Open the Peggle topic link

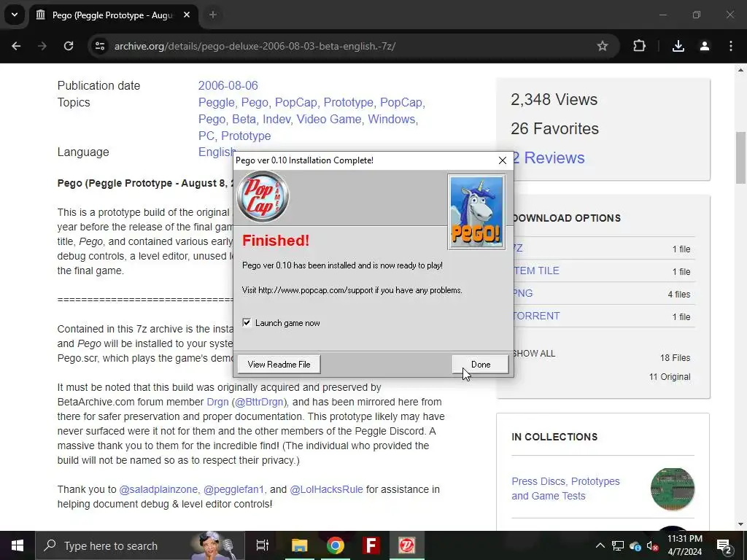(216, 102)
